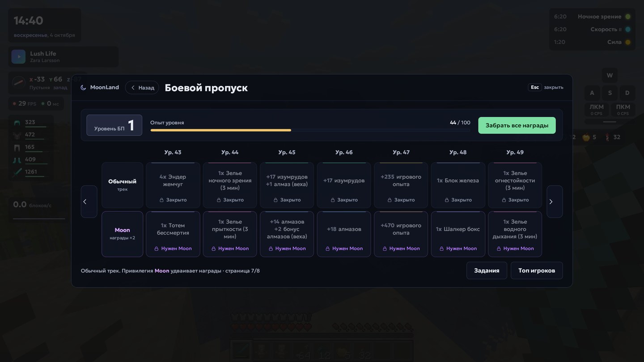Select the +14 алмазов +2 бонус алмазов card
644x362 pixels.
click(x=287, y=234)
